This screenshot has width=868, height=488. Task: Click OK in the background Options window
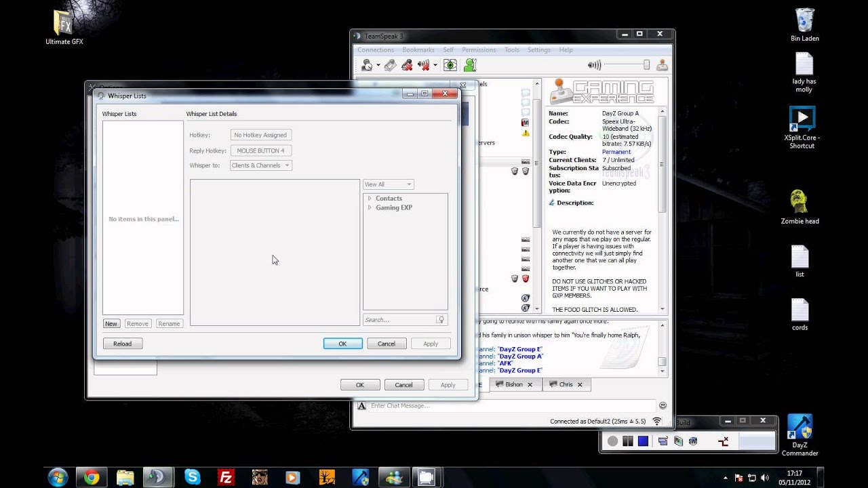click(360, 385)
